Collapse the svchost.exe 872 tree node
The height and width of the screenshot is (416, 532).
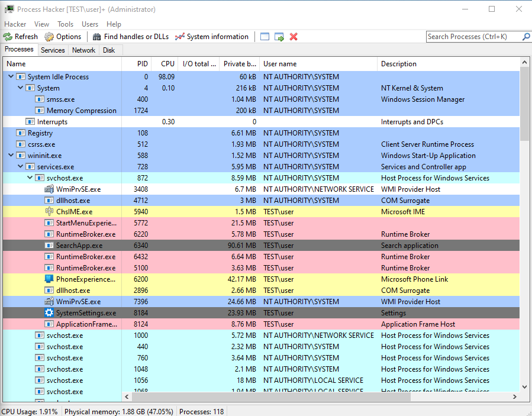point(30,178)
